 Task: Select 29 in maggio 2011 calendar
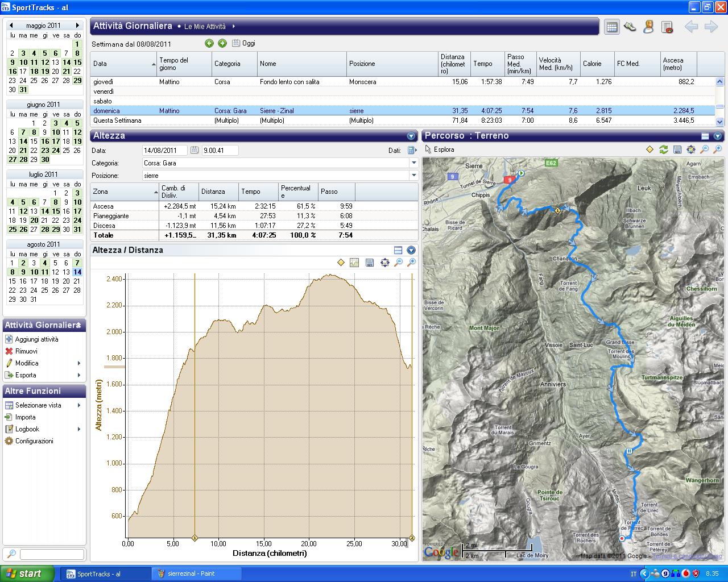click(x=77, y=80)
